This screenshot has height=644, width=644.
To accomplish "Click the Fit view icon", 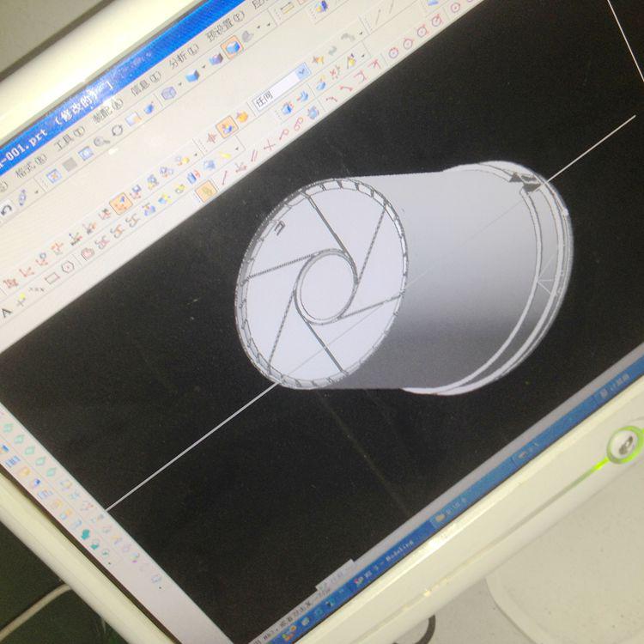I will point(54,176).
